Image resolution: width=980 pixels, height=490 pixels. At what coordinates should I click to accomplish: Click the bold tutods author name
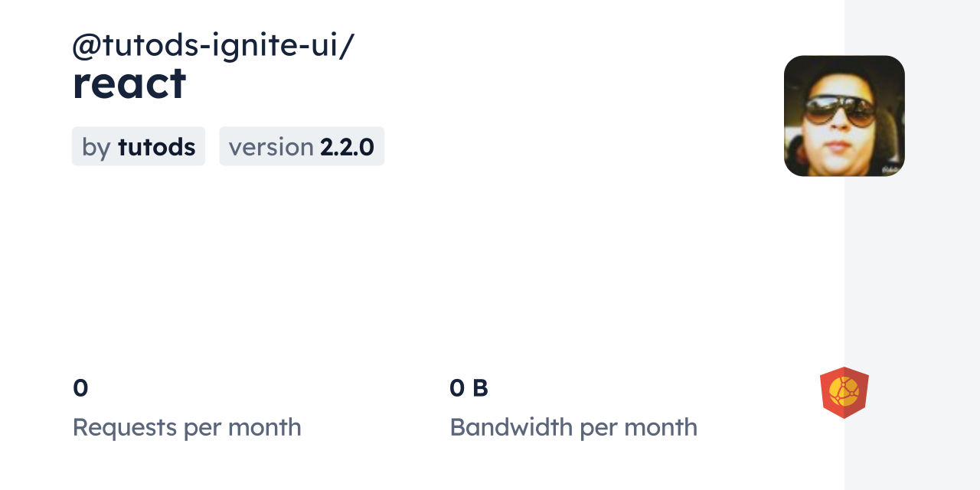point(156,146)
